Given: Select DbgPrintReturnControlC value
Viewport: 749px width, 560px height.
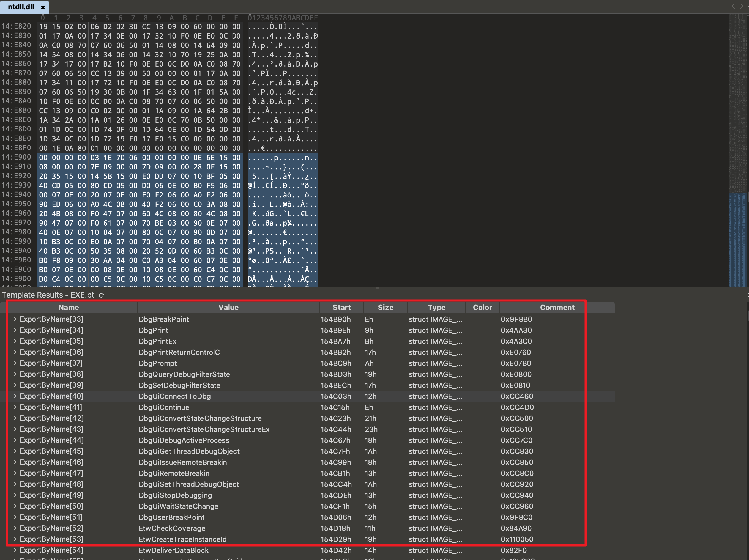Looking at the screenshot, I should point(179,352).
